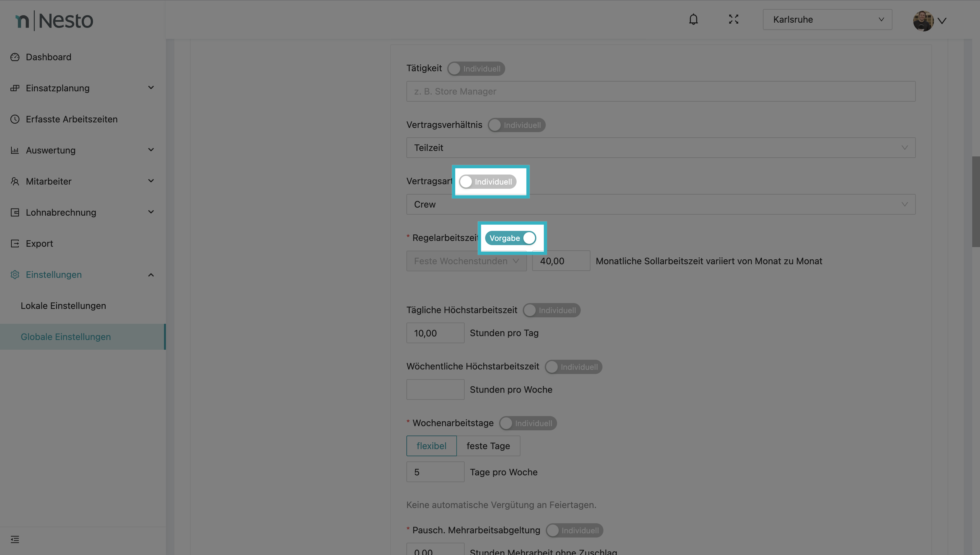Click the Export icon in sidebar
Image resolution: width=980 pixels, height=555 pixels.
[x=15, y=244]
